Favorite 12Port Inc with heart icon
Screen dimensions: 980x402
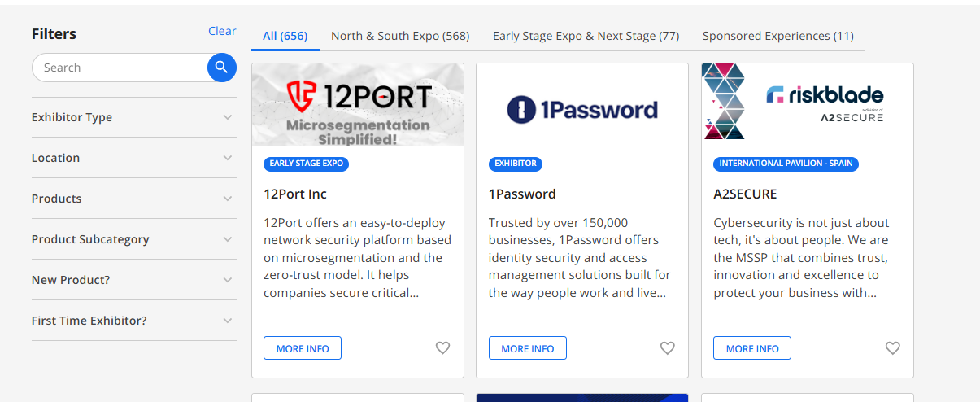442,348
